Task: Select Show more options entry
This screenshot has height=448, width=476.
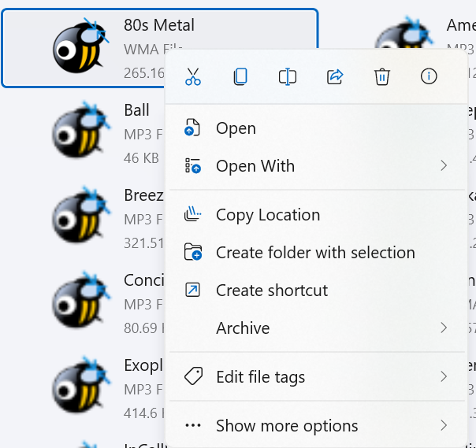Action: [317, 425]
